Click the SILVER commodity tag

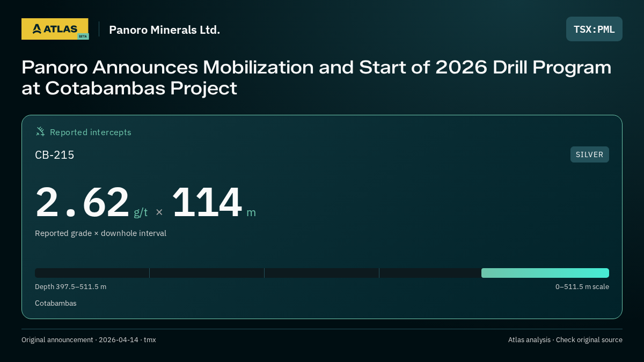point(589,154)
